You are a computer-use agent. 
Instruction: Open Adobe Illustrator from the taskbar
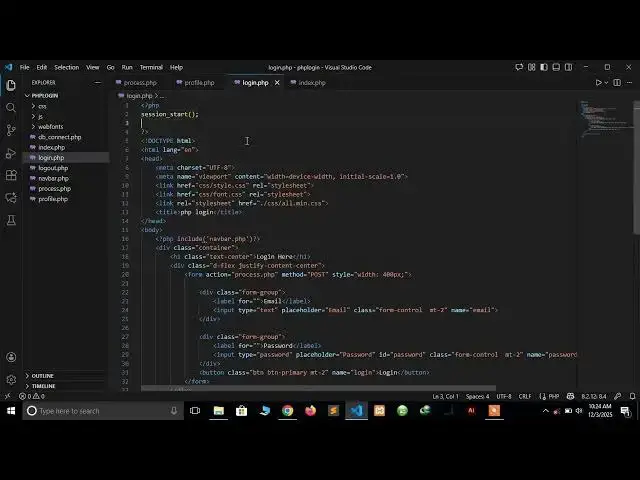pos(471,411)
